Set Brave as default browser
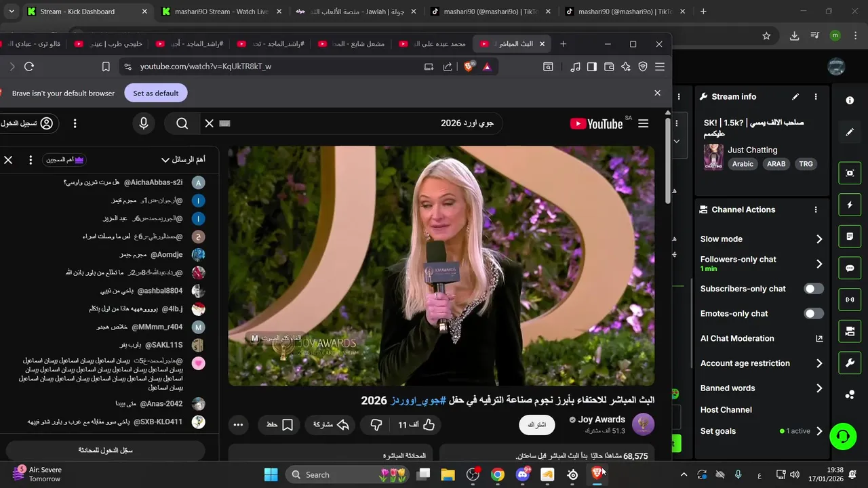The height and width of the screenshot is (488, 868). click(156, 93)
